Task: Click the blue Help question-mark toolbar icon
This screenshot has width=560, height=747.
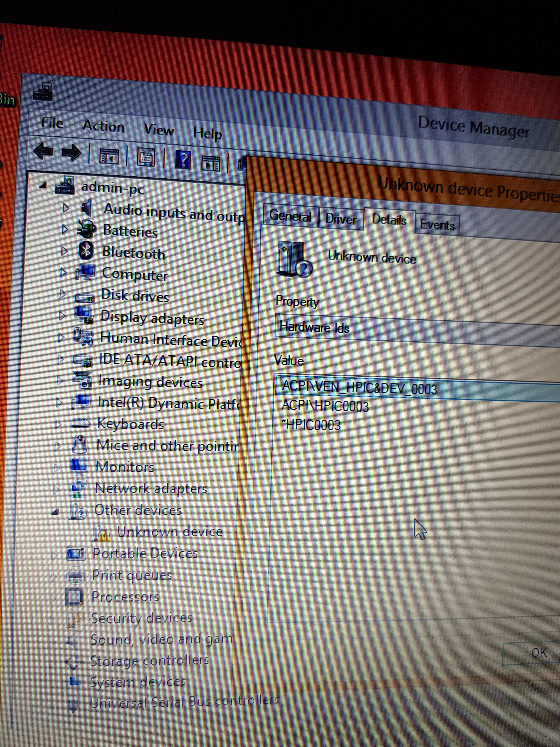Action: click(x=183, y=159)
